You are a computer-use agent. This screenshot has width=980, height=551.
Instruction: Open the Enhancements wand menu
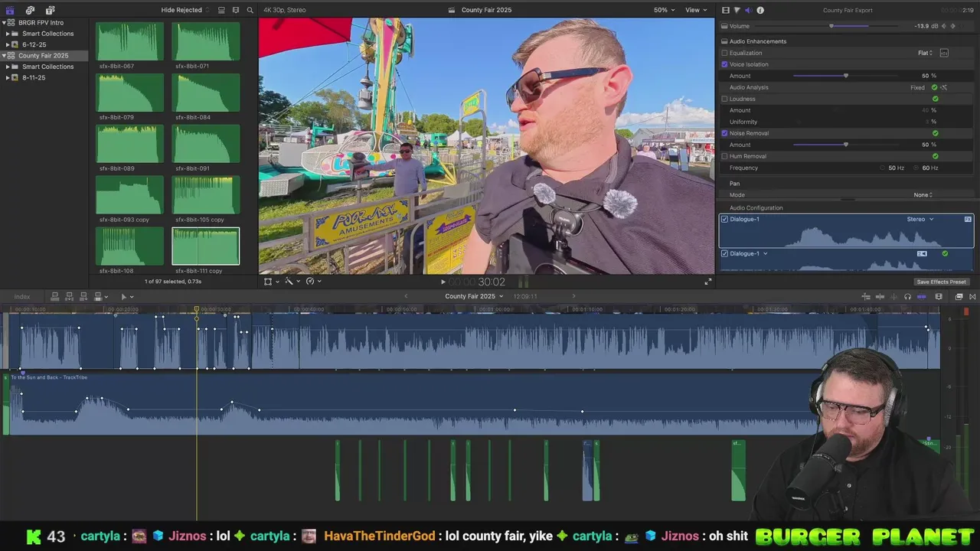click(292, 281)
